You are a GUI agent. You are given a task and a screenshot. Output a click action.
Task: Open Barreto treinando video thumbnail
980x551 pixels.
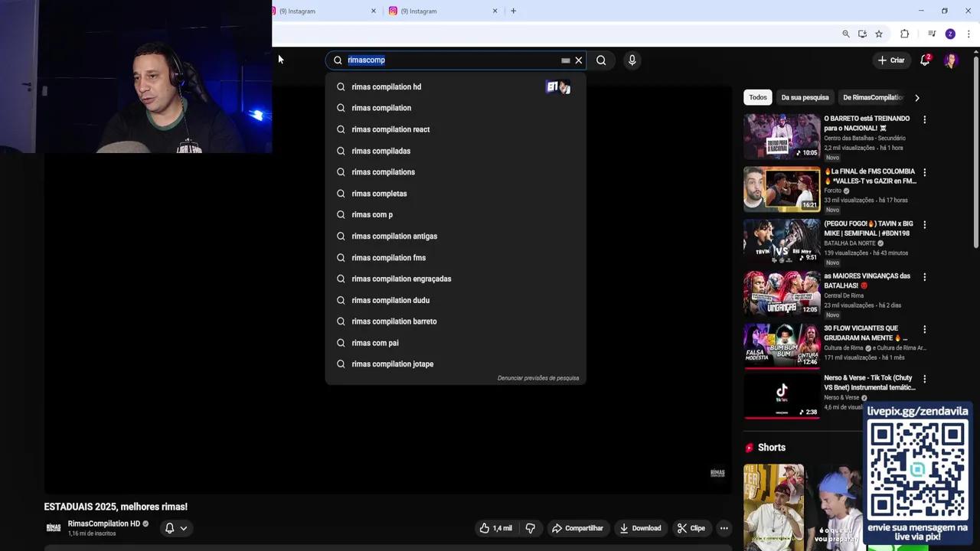point(782,136)
